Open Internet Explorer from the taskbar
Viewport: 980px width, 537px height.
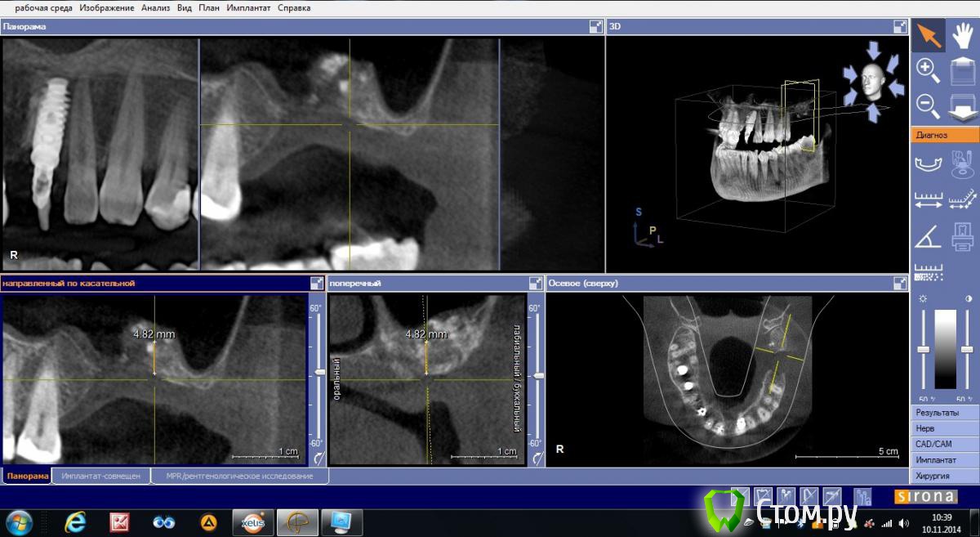pyautogui.click(x=76, y=521)
